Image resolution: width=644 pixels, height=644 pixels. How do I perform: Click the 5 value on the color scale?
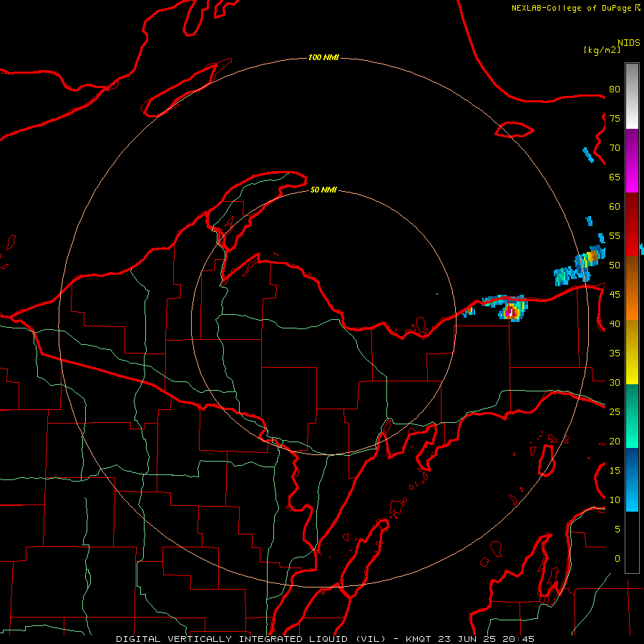click(618, 529)
